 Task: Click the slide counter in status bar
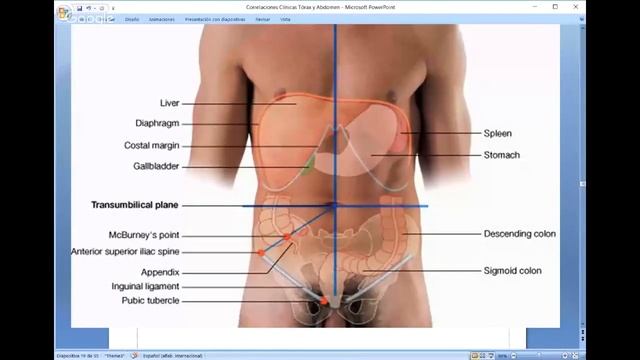click(x=78, y=356)
